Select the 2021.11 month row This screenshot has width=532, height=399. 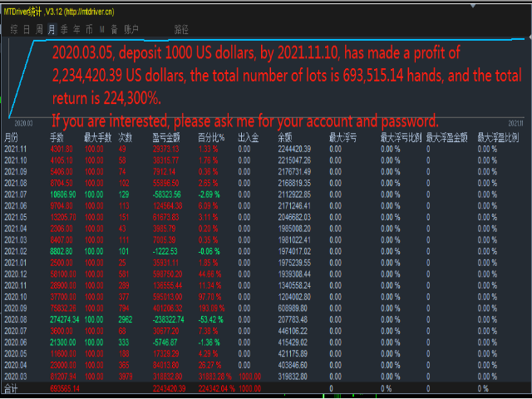tap(266, 150)
